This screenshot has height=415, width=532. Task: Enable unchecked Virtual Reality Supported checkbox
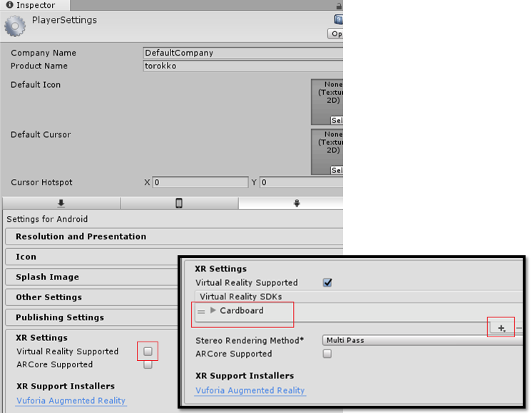click(x=148, y=352)
